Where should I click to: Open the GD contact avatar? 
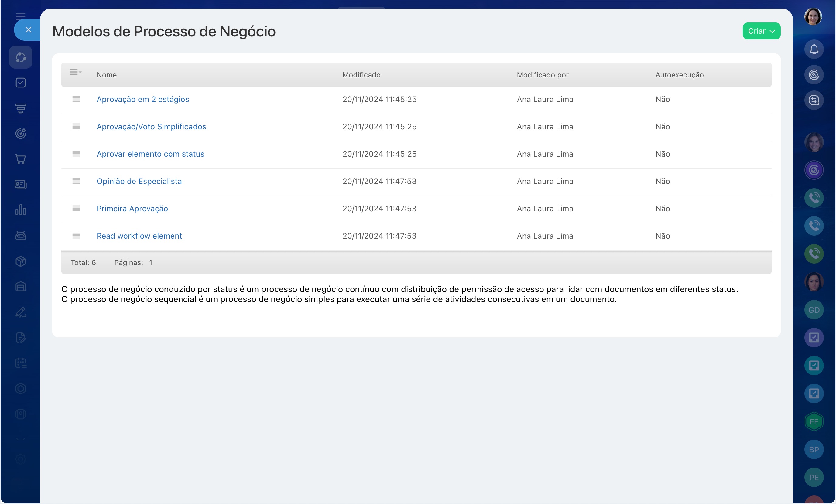(814, 310)
